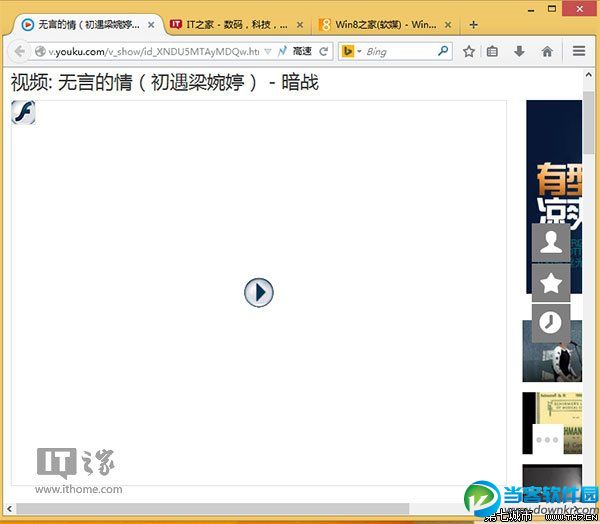600x524 pixels.
Task: Click the page title 视频: 无言的情
Action: tap(165, 82)
